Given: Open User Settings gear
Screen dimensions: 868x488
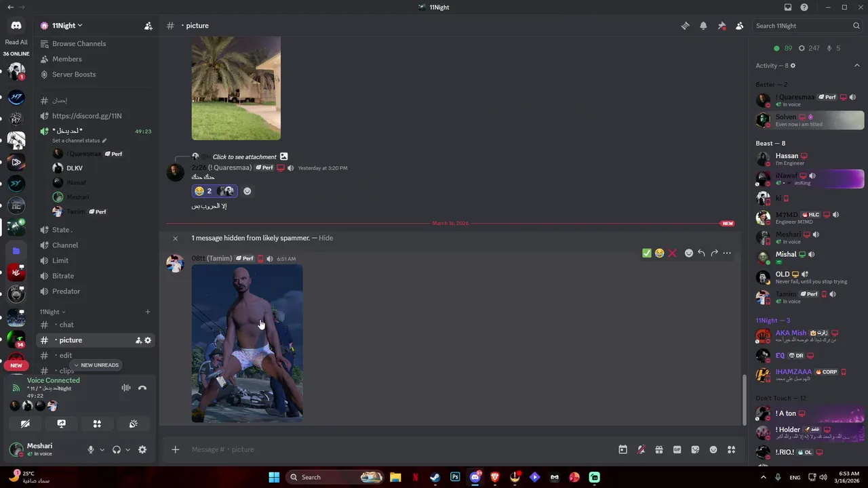Looking at the screenshot, I should click(x=142, y=449).
